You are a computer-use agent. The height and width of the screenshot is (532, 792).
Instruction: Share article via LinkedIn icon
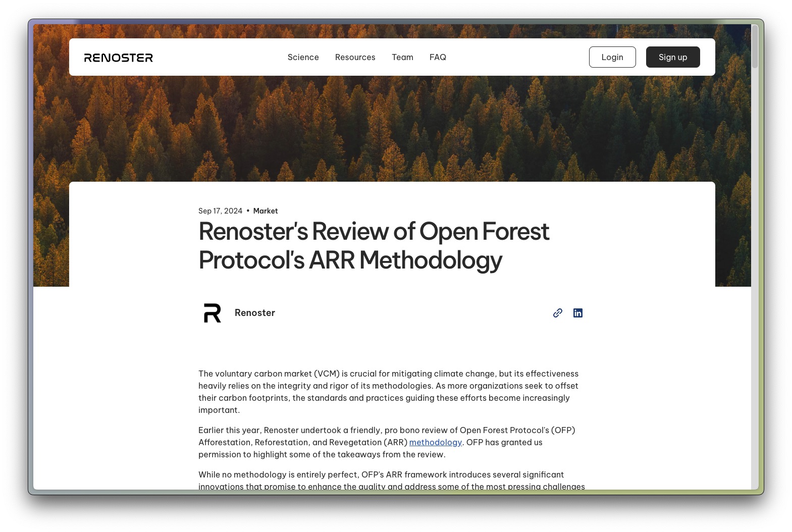point(578,313)
